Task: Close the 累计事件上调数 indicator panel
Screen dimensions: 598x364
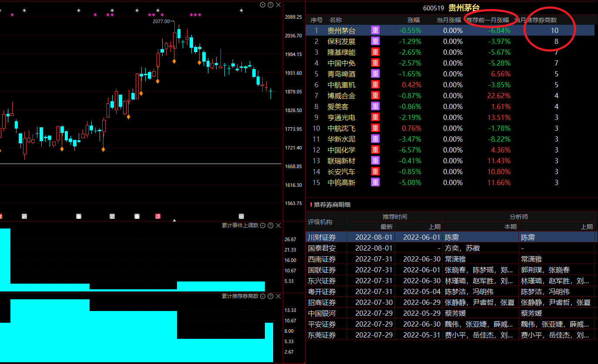Action: pos(278,225)
